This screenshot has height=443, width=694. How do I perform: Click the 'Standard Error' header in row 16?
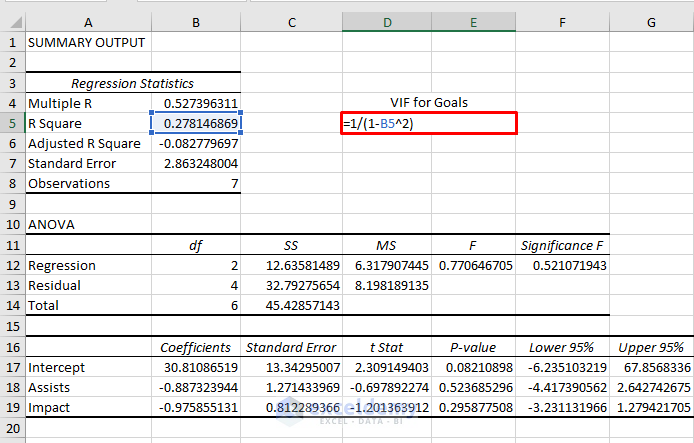291,347
